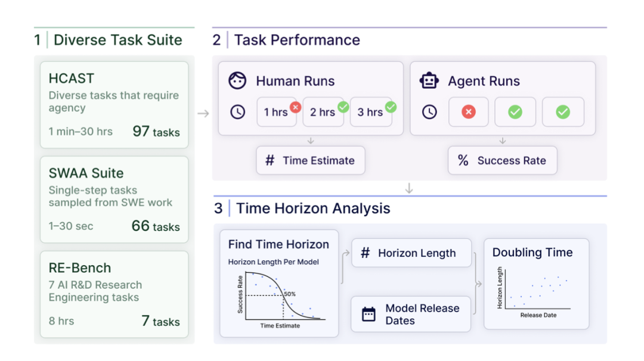Click the 'Diverse Task Suite' heading
Screen dimensions: 644x361
click(118, 40)
